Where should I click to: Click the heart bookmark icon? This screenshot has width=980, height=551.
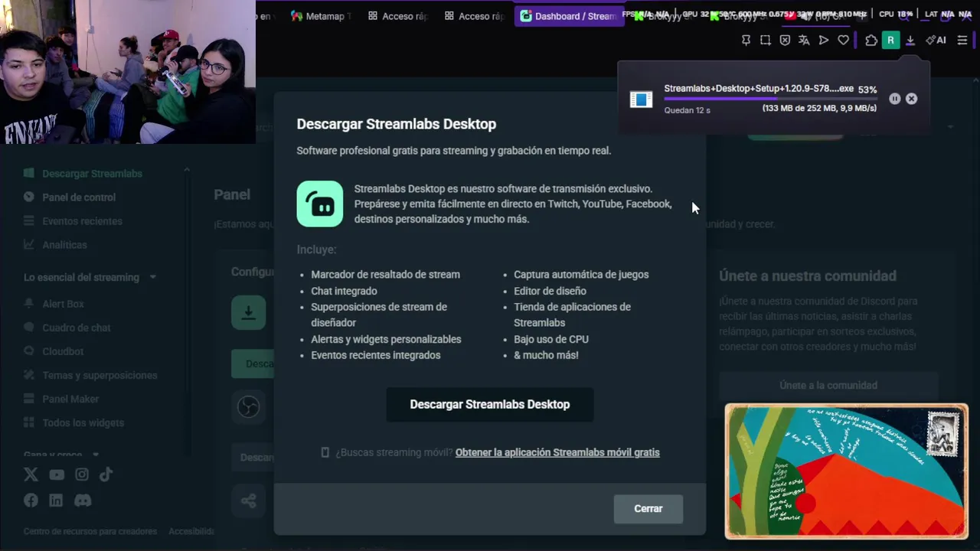(843, 41)
